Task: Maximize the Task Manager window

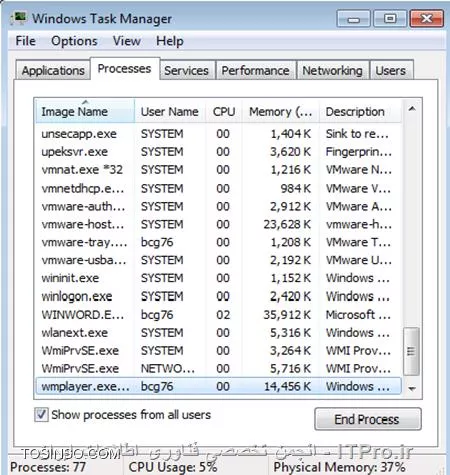Action: (390, 18)
